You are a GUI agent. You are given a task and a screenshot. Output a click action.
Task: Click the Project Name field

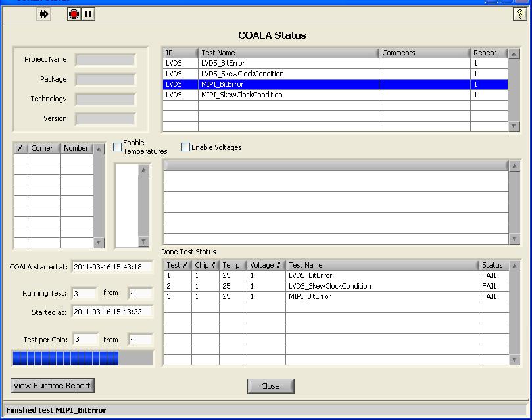pos(105,60)
